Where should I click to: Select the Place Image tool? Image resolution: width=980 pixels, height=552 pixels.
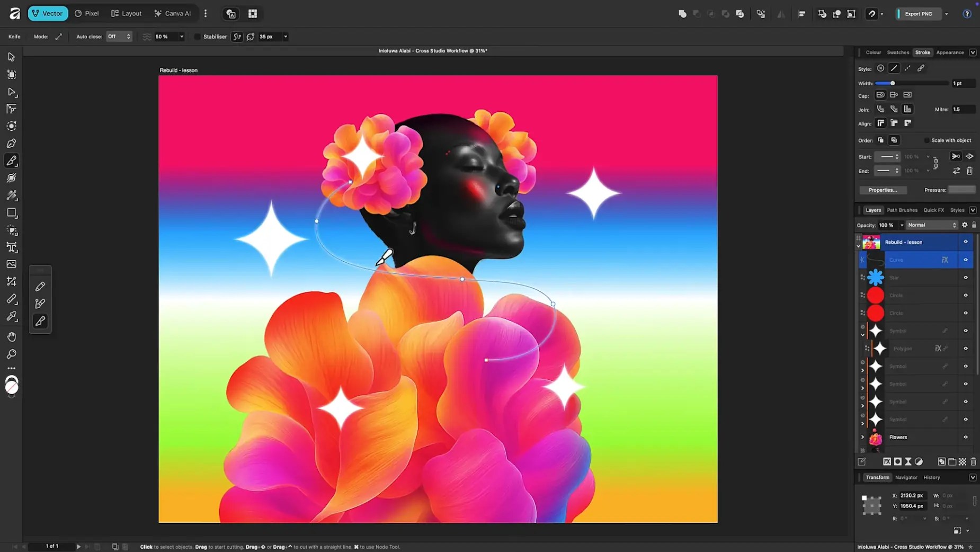[x=11, y=264]
